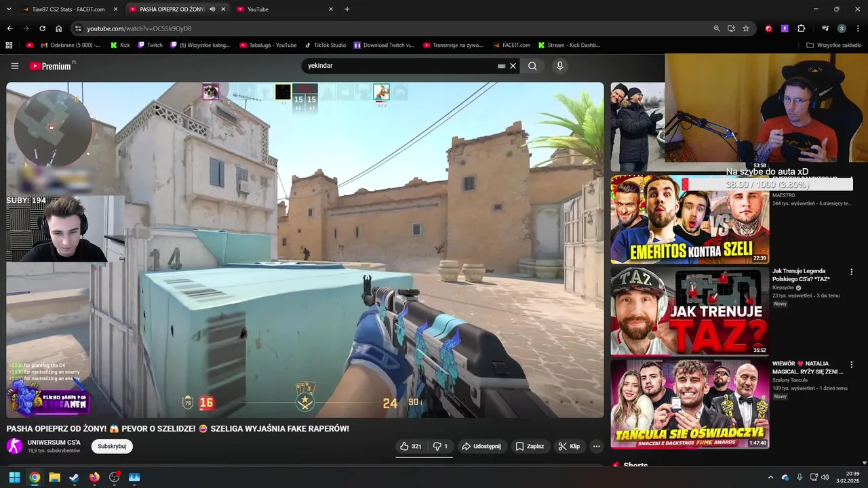Viewport: 868px width, 488px height.
Task: Open site information icon in address bar
Action: (x=78, y=28)
